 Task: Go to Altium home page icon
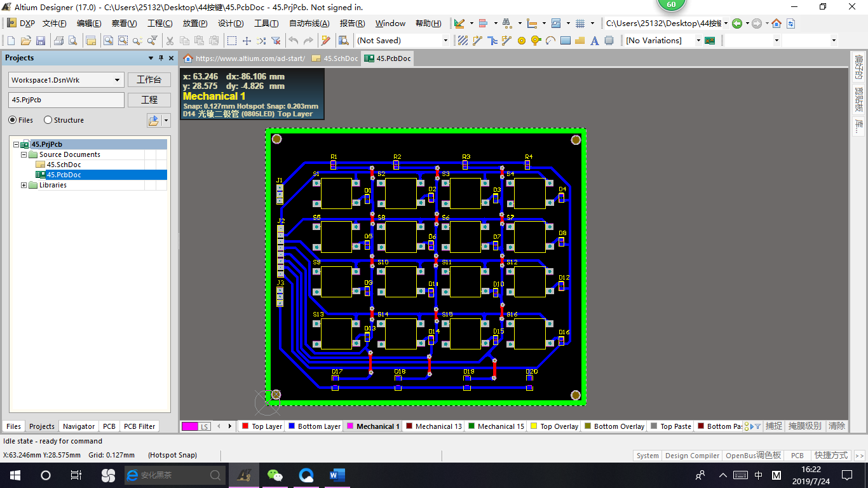tap(776, 24)
